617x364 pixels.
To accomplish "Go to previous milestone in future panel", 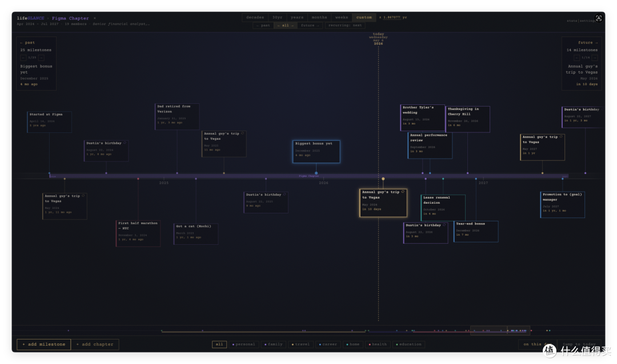I will coord(576,58).
